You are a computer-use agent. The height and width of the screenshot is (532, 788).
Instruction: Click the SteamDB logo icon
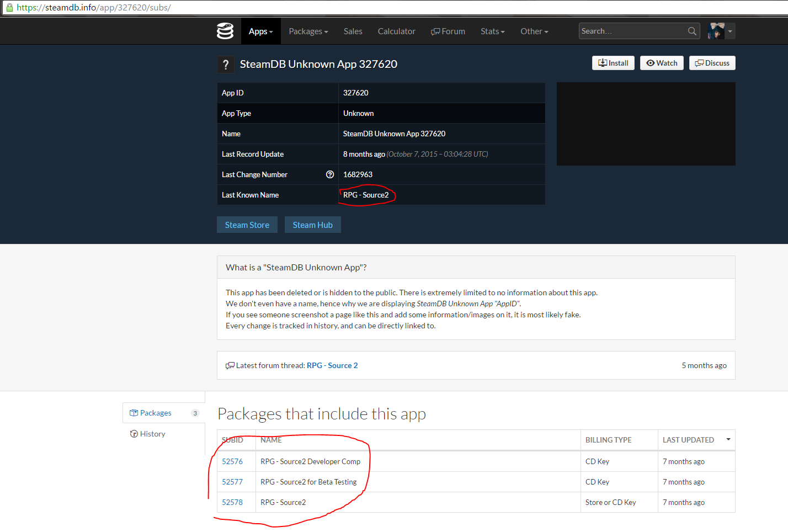coord(225,31)
